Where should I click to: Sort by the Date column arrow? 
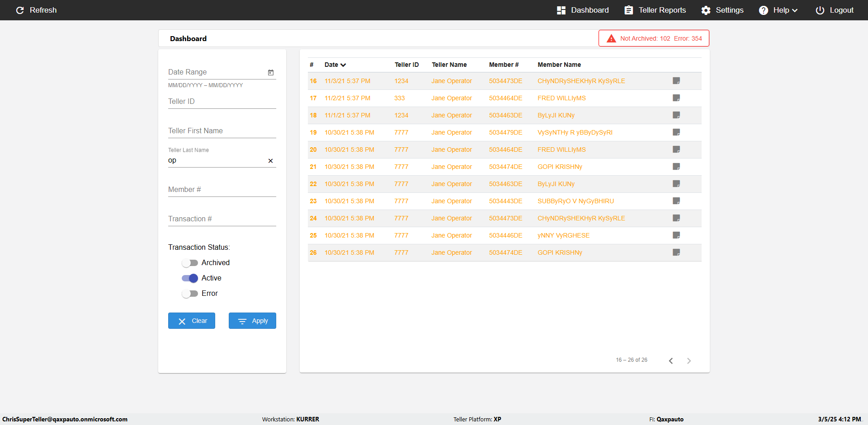click(x=343, y=65)
